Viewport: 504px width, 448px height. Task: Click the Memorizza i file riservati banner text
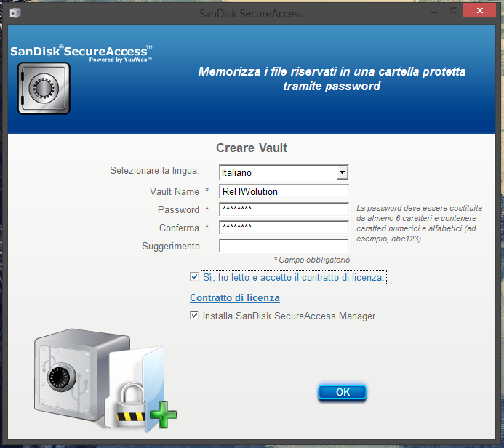332,79
